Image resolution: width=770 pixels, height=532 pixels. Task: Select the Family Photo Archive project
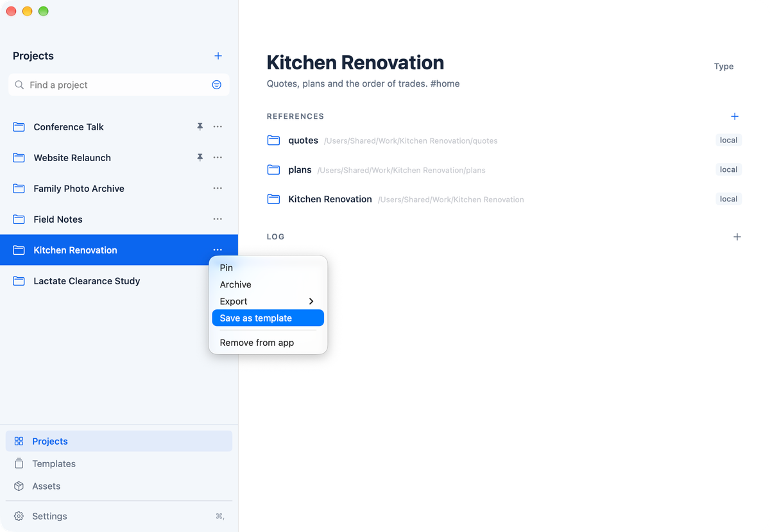point(119,189)
